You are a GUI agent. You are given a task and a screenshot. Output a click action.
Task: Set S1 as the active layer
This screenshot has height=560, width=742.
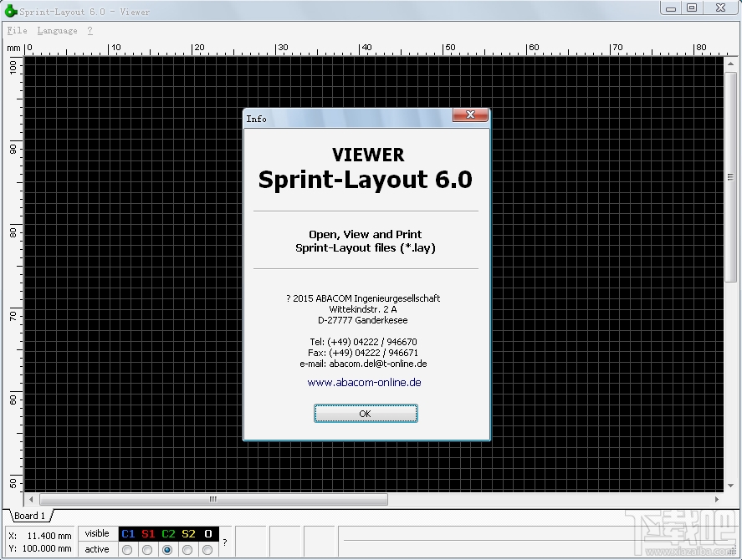tap(146, 549)
